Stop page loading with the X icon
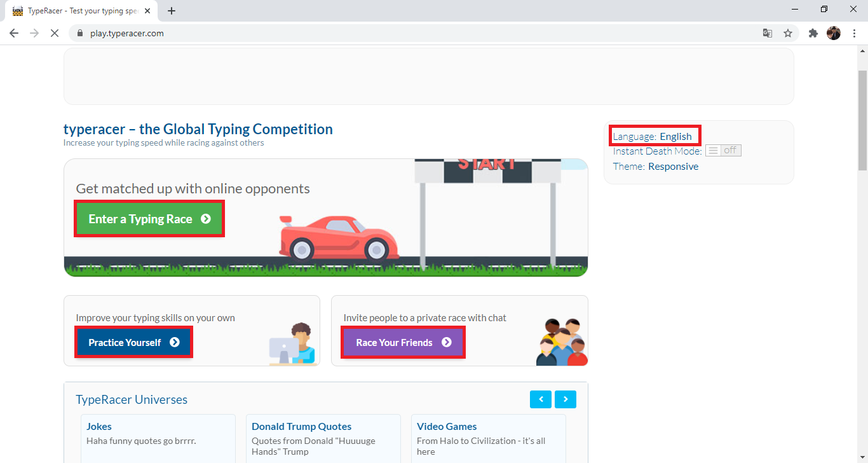The height and width of the screenshot is (463, 868). pyautogui.click(x=55, y=33)
